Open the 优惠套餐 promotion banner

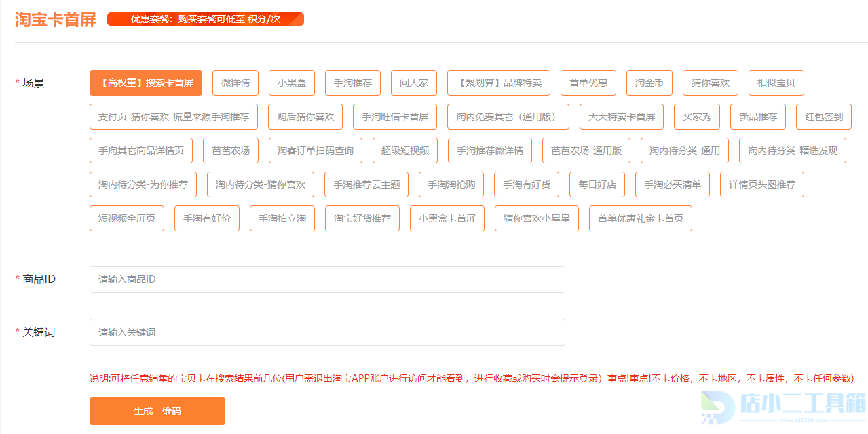coord(206,19)
